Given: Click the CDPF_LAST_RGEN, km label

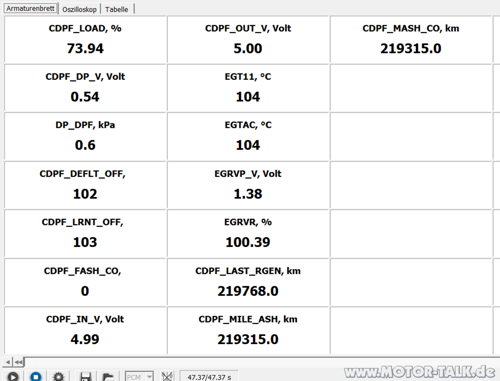Looking at the screenshot, I should [x=248, y=271].
